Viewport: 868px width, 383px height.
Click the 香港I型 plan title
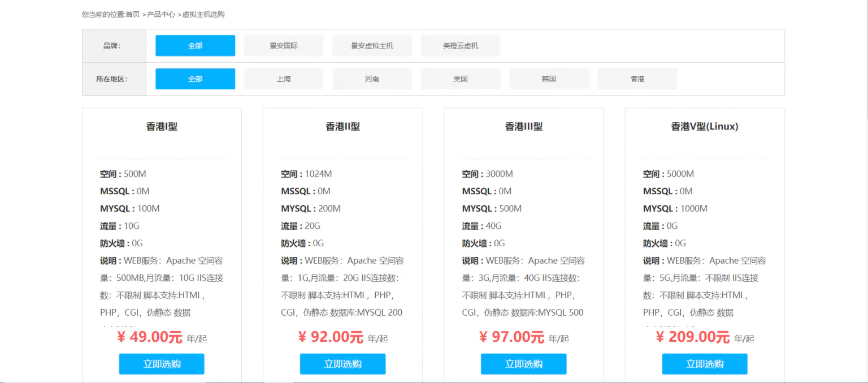click(x=162, y=127)
